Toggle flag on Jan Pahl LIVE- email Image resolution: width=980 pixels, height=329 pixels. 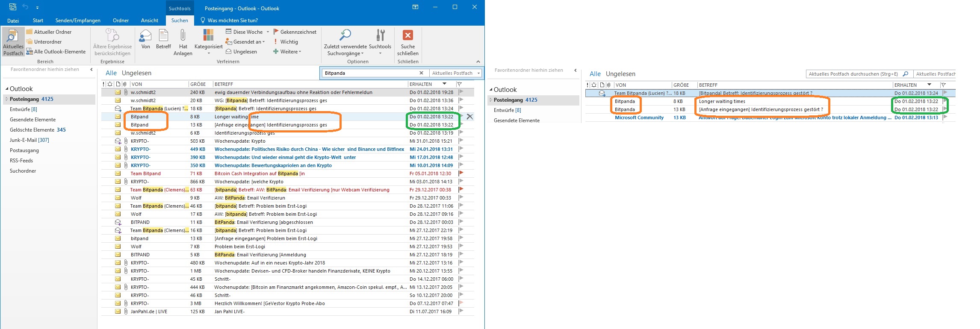pos(461,311)
